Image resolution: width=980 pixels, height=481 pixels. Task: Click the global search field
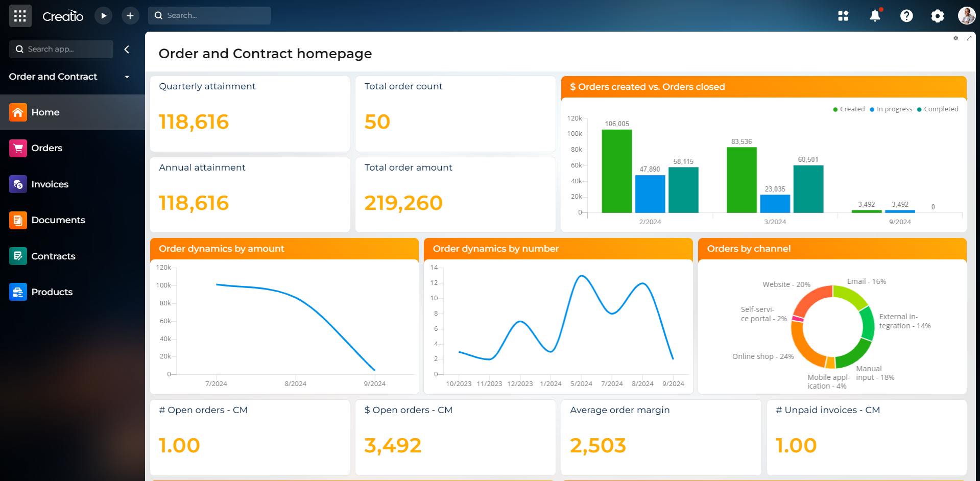tap(209, 15)
